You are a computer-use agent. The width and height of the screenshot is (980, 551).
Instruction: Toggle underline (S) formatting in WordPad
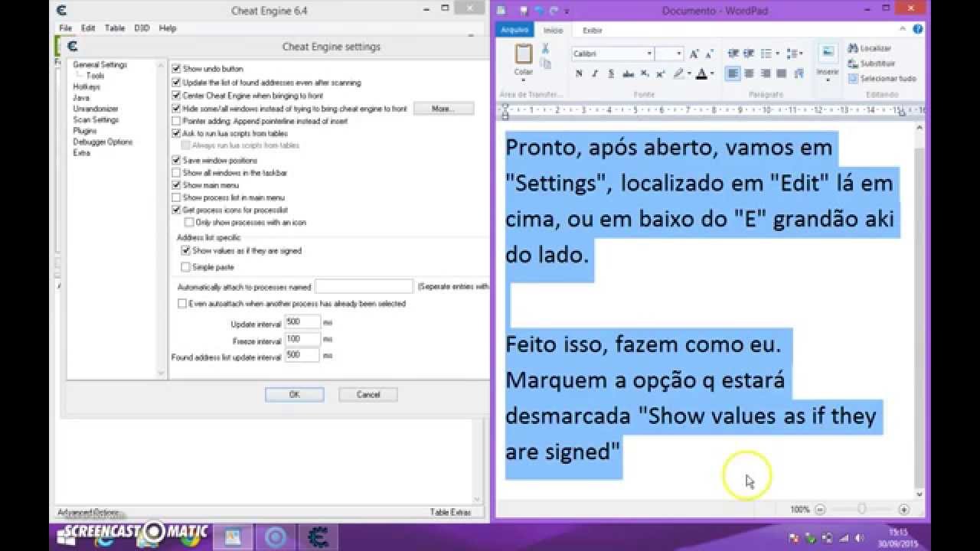click(x=611, y=73)
